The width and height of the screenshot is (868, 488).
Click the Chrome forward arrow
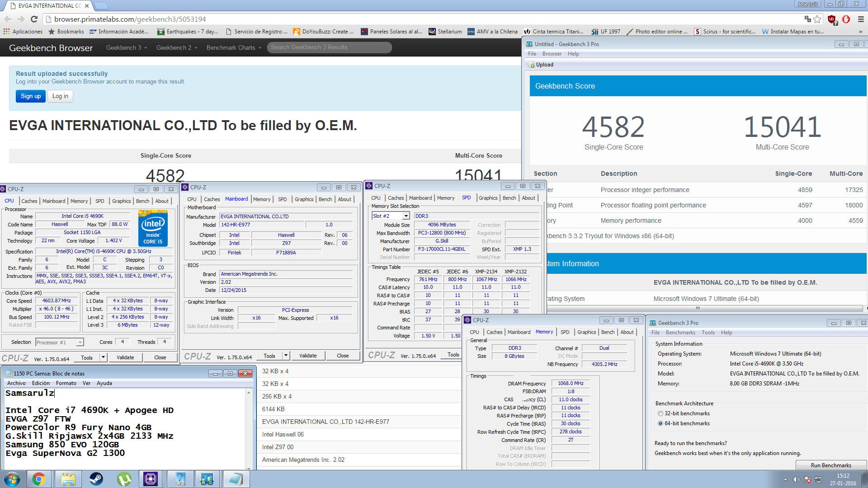(21, 19)
